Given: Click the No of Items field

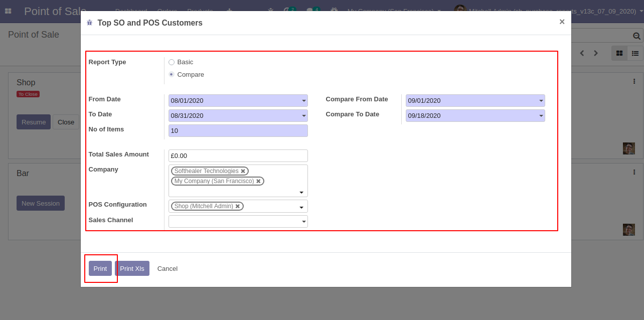Looking at the screenshot, I should [x=238, y=131].
